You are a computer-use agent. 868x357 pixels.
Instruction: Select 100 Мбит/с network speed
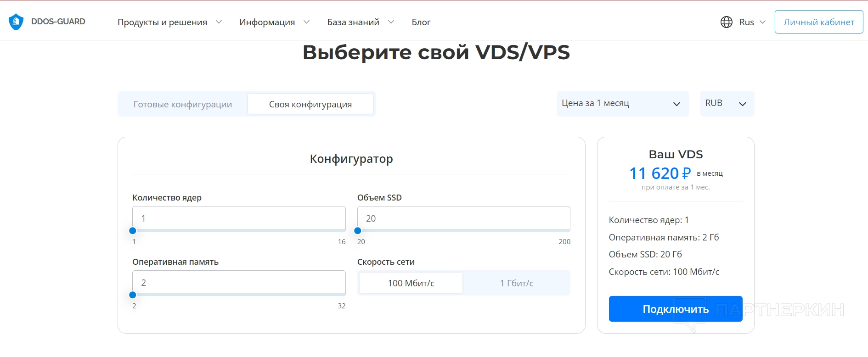coord(411,283)
